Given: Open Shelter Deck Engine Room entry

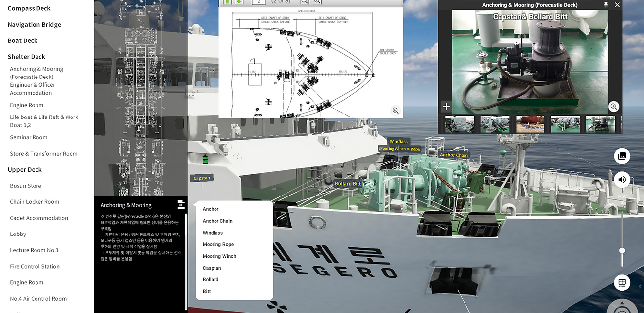Looking at the screenshot, I should pos(27,105).
